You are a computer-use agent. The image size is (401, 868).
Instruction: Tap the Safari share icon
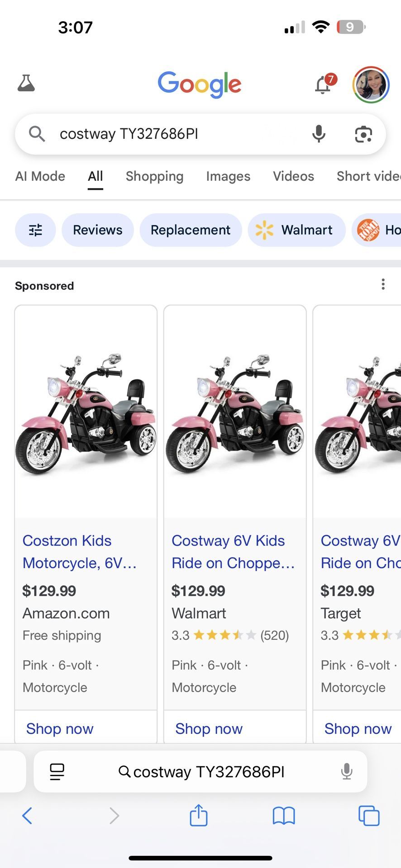point(198,816)
